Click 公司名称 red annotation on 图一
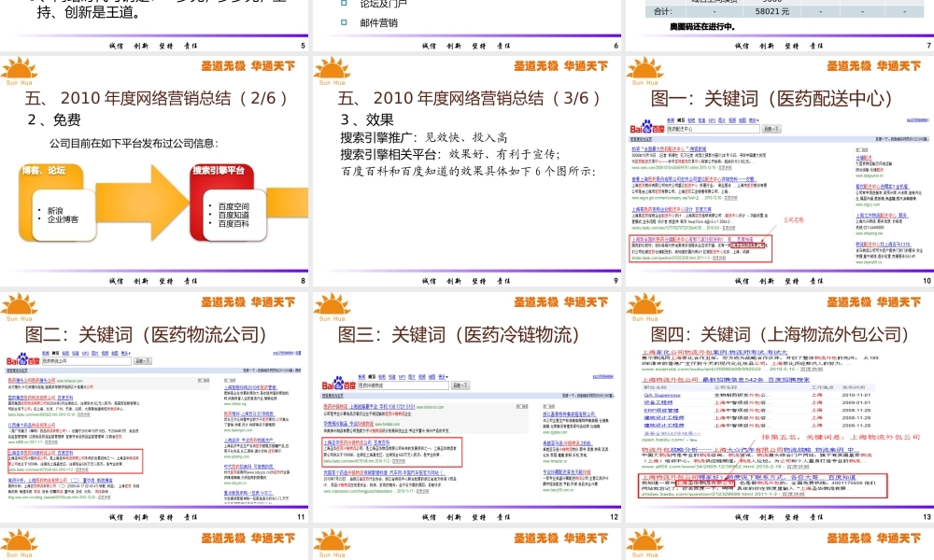Viewport: 934px width, 560px height. click(x=793, y=220)
